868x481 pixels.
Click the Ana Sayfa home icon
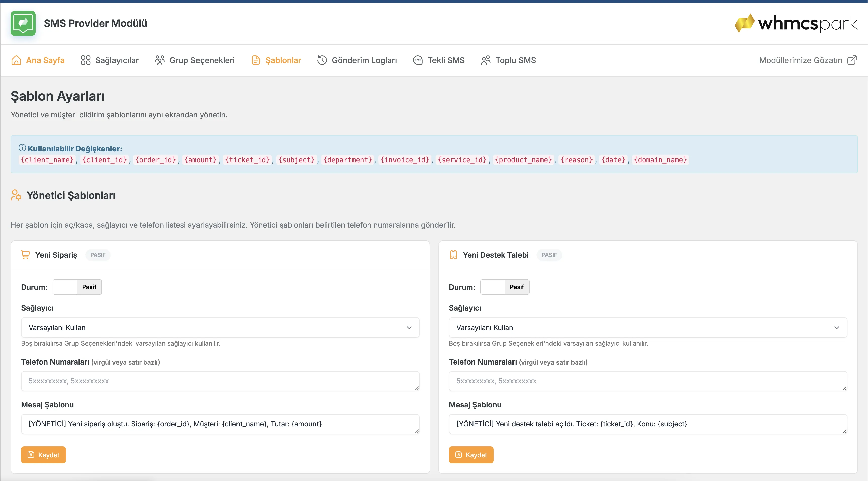tap(16, 60)
